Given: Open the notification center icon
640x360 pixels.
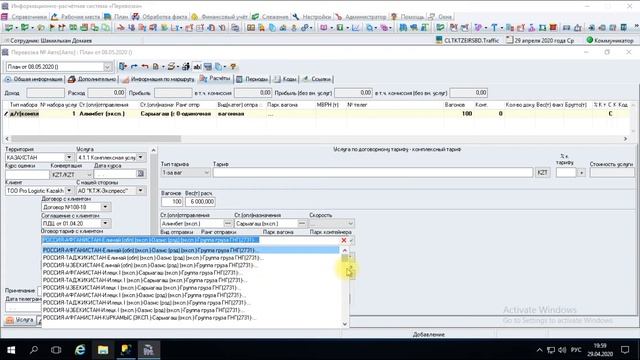Looking at the screenshot, I should coord(625,350).
